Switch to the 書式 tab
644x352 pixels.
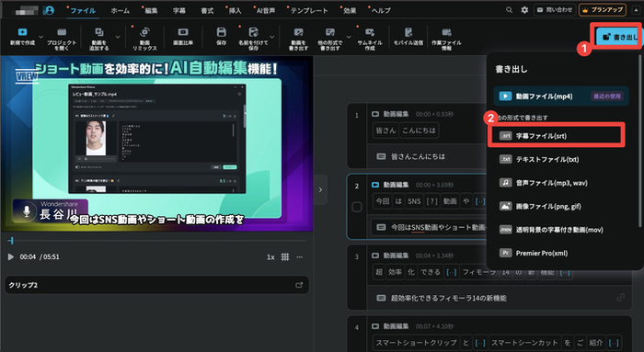click(207, 11)
